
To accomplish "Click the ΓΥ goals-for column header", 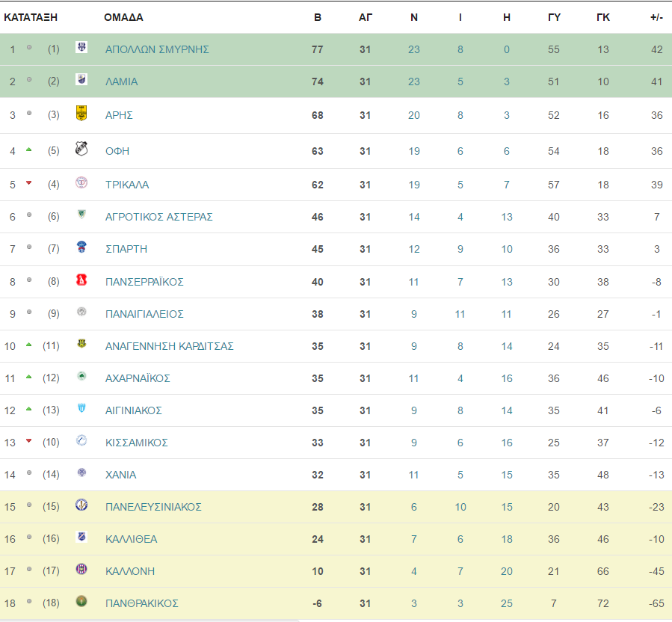I will (554, 18).
